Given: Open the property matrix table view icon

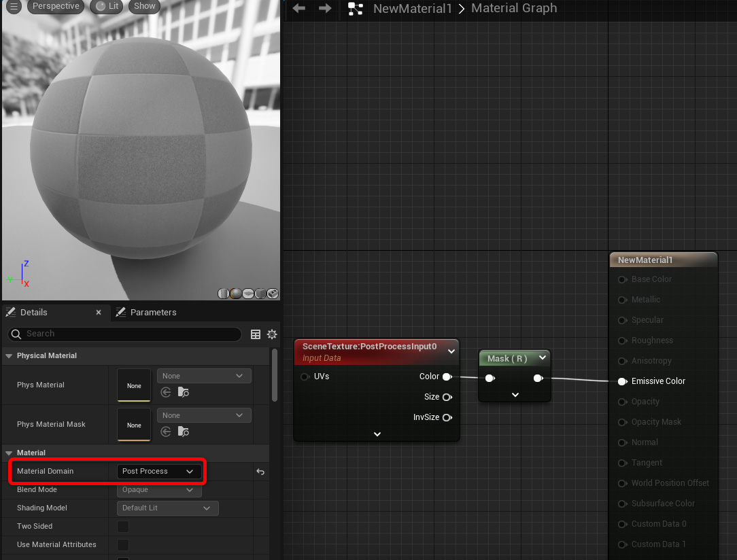Looking at the screenshot, I should point(256,334).
